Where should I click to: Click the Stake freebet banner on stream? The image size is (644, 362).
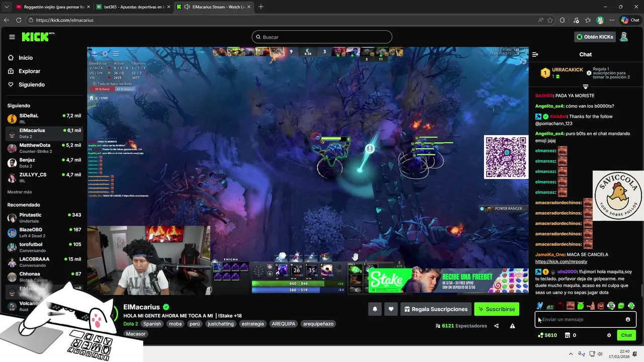(448, 281)
